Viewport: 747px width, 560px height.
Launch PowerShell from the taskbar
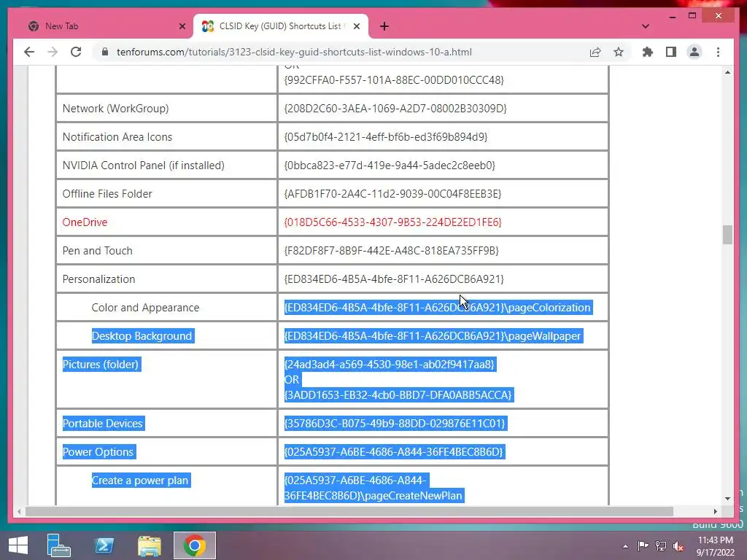(104, 545)
